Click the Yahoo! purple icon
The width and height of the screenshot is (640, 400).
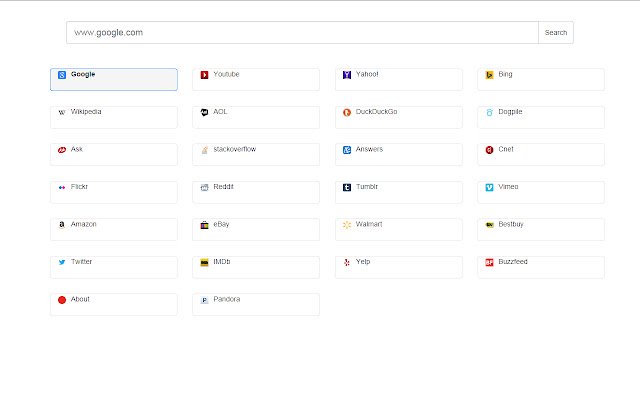click(x=347, y=75)
